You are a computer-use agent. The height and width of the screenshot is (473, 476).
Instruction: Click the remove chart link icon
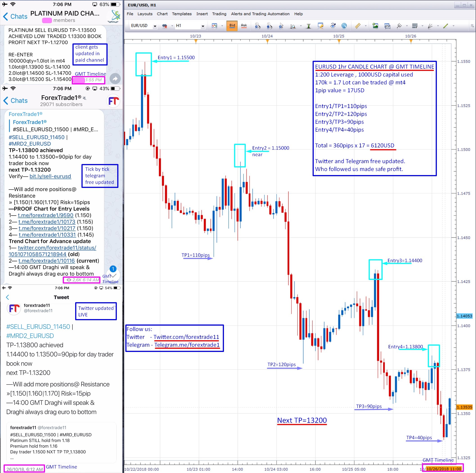coord(165,26)
